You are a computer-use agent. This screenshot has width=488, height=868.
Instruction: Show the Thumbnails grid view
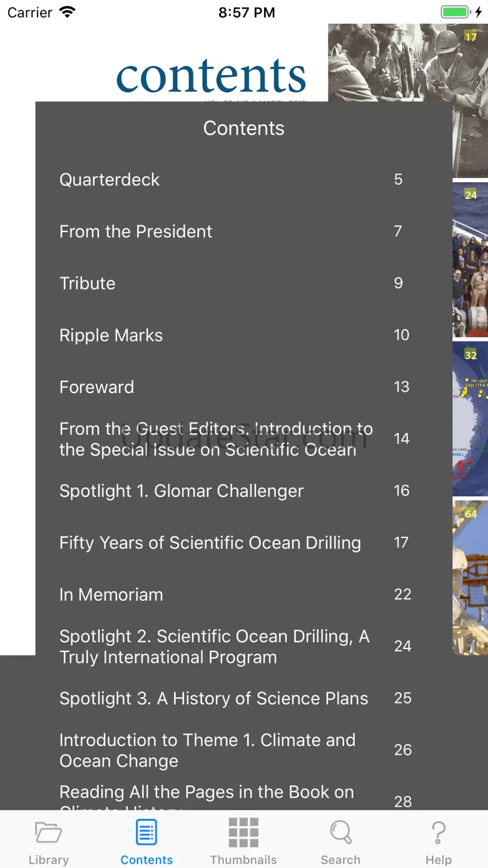[243, 840]
